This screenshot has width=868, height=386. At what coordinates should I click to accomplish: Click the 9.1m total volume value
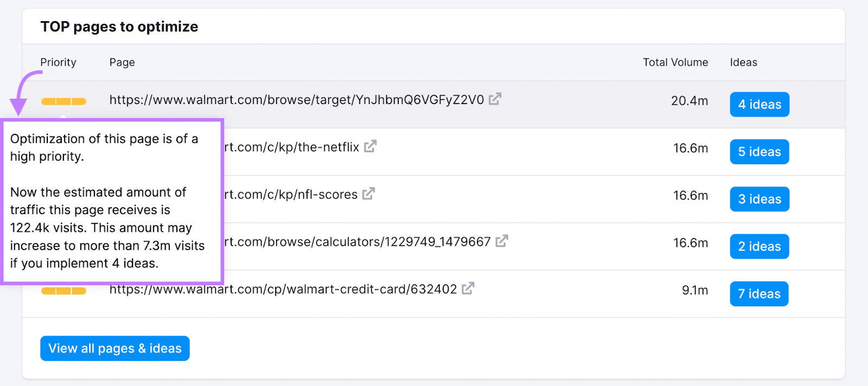point(695,291)
